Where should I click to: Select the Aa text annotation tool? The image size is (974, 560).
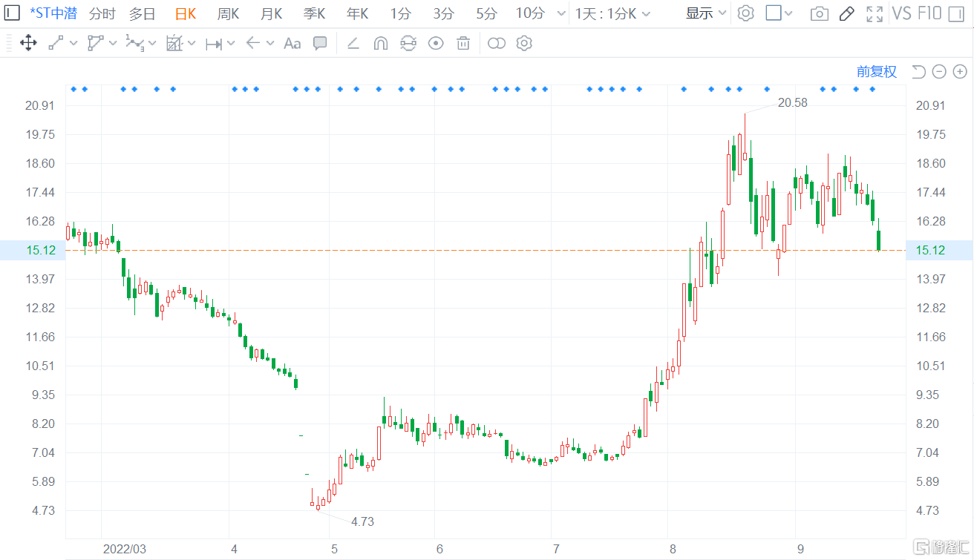tap(292, 44)
